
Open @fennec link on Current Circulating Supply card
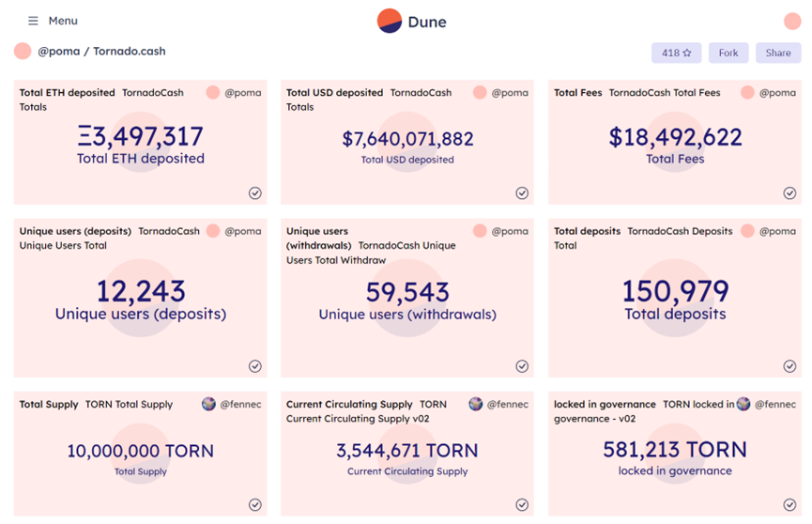(508, 405)
